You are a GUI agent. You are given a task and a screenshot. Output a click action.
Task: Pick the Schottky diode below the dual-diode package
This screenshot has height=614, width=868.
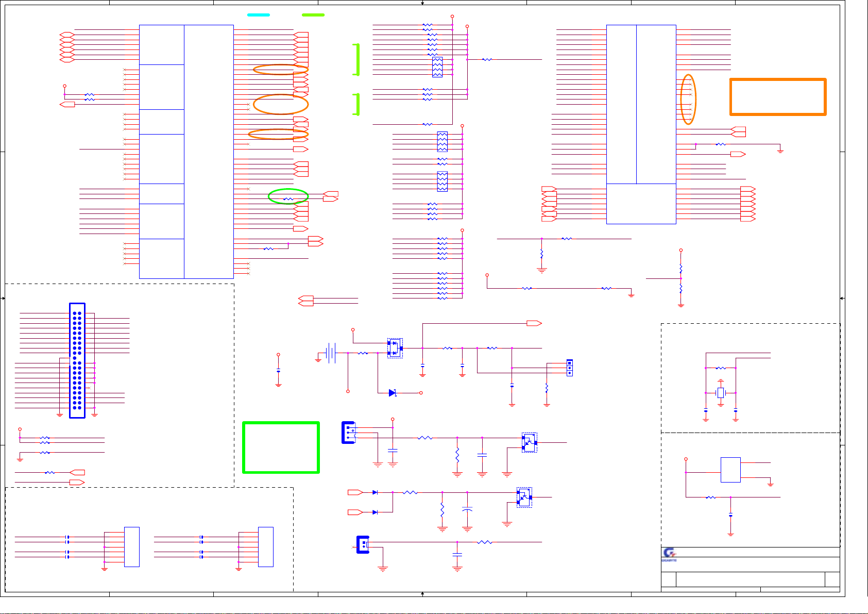(392, 393)
